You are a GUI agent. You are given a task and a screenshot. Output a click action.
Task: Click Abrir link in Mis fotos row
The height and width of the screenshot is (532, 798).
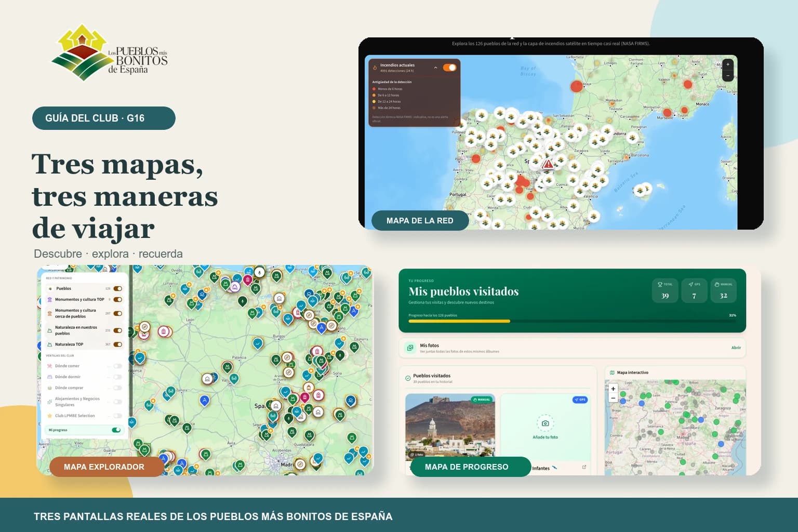coord(736,348)
